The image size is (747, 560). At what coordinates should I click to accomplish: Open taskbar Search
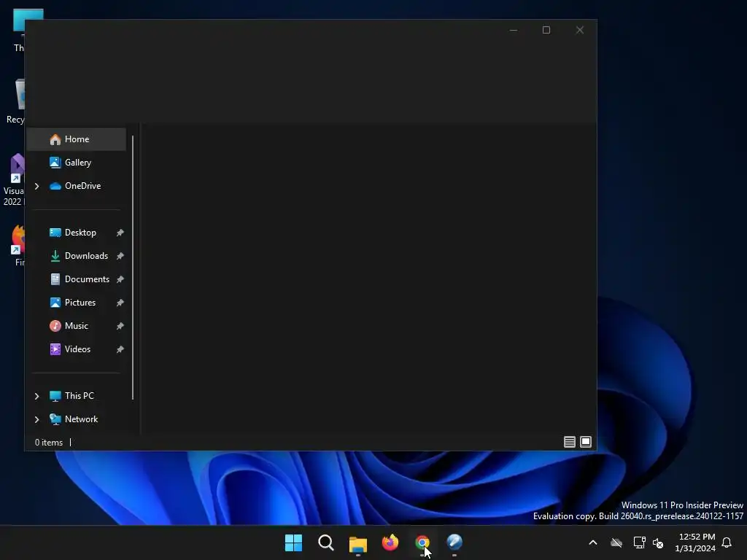326,542
